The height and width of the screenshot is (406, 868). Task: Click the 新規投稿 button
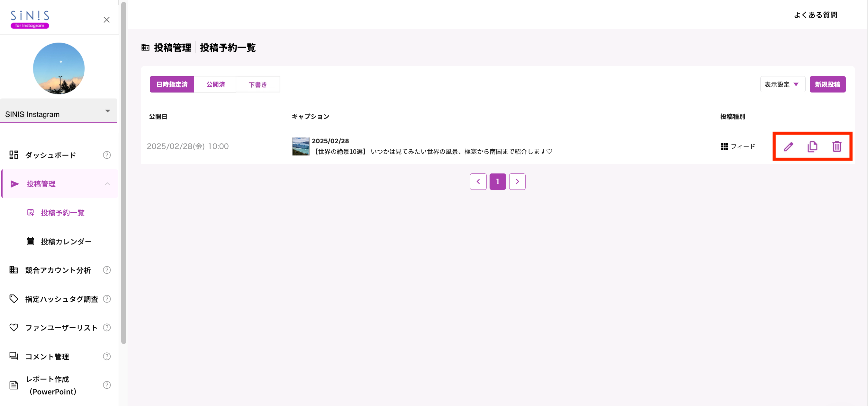(x=827, y=84)
